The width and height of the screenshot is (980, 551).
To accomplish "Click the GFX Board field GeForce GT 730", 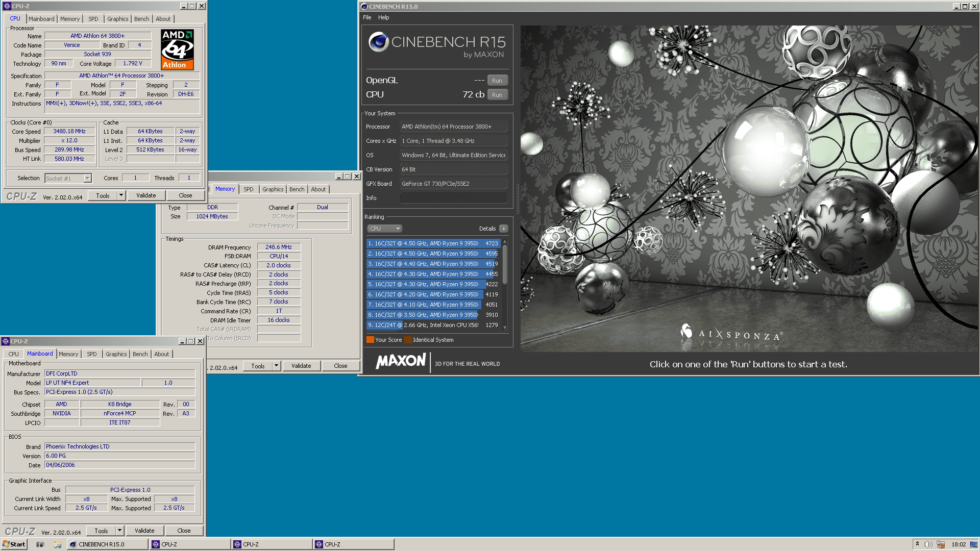I will pos(453,184).
